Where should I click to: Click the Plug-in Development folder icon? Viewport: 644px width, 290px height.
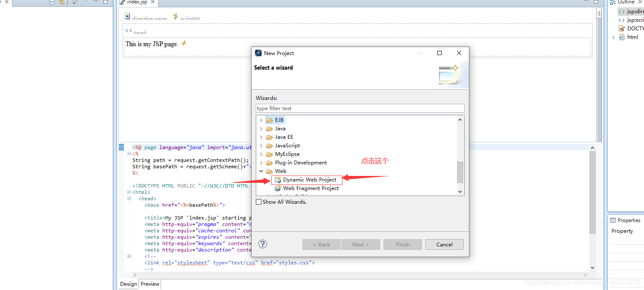click(269, 163)
